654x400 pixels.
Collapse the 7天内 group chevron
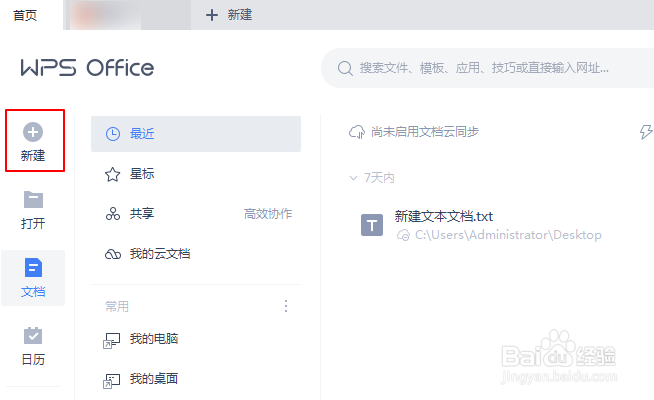(x=353, y=178)
